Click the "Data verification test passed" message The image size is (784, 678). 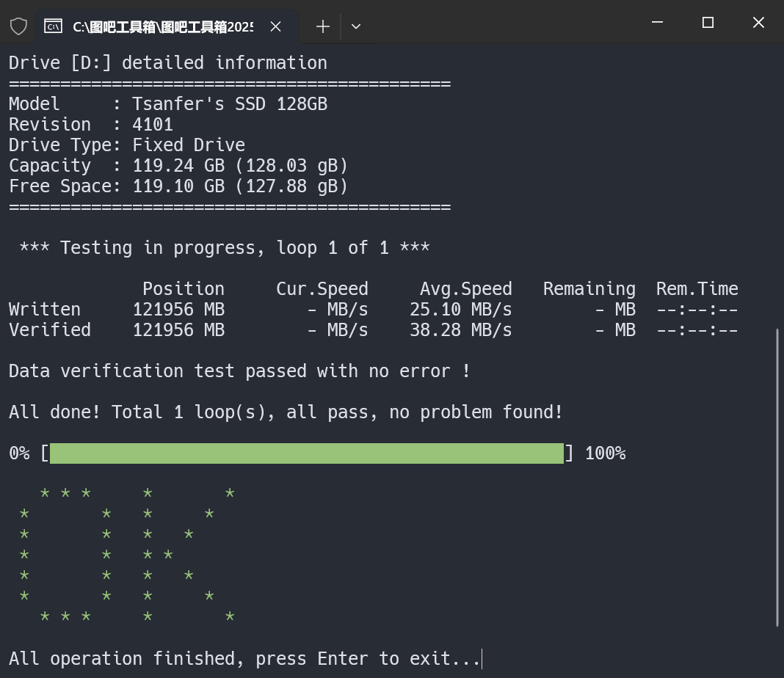[239, 371]
